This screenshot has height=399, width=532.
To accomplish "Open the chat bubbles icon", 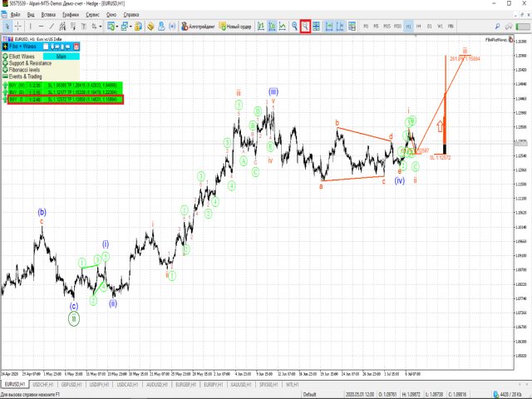I will 508,26.
